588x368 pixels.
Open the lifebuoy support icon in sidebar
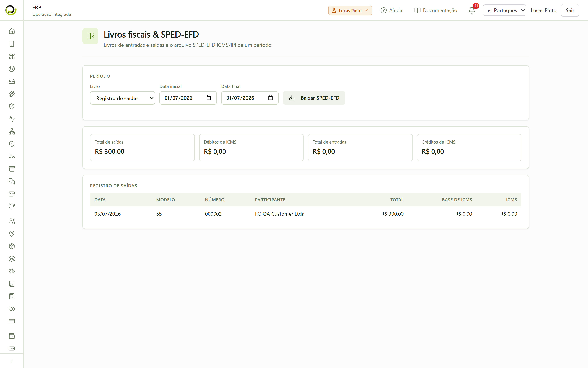point(12,69)
